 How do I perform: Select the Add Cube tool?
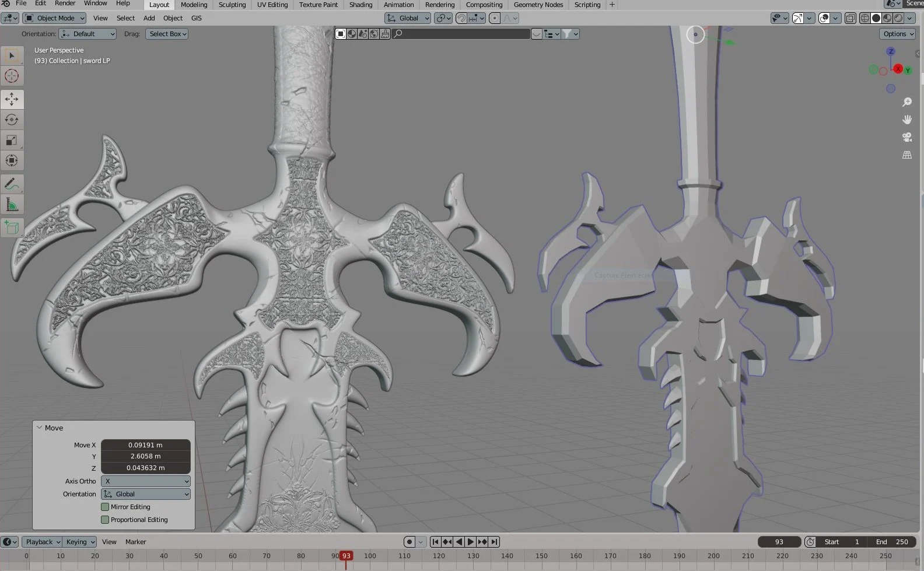click(x=12, y=227)
